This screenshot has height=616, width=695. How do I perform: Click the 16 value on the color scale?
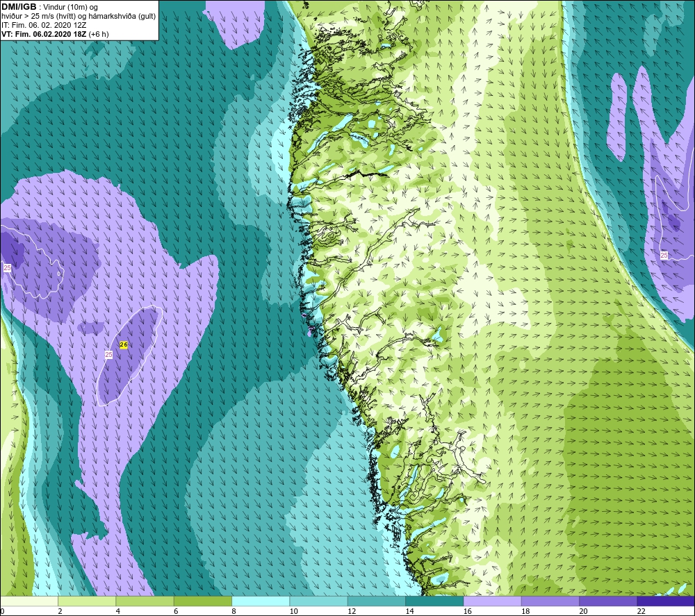468,611
